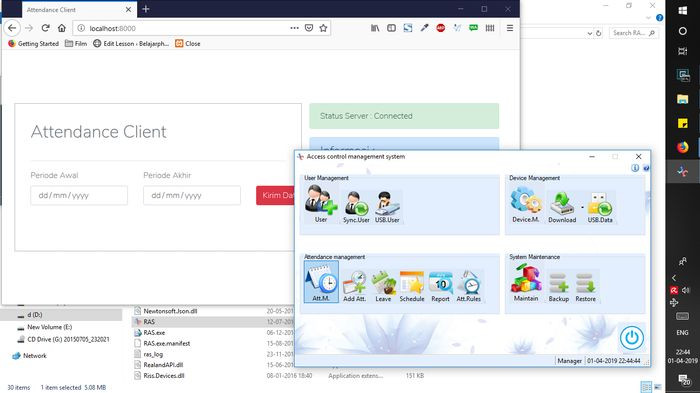Viewport: 700px width, 393px height.
Task: Open Firefox Library icon
Action: [375, 28]
